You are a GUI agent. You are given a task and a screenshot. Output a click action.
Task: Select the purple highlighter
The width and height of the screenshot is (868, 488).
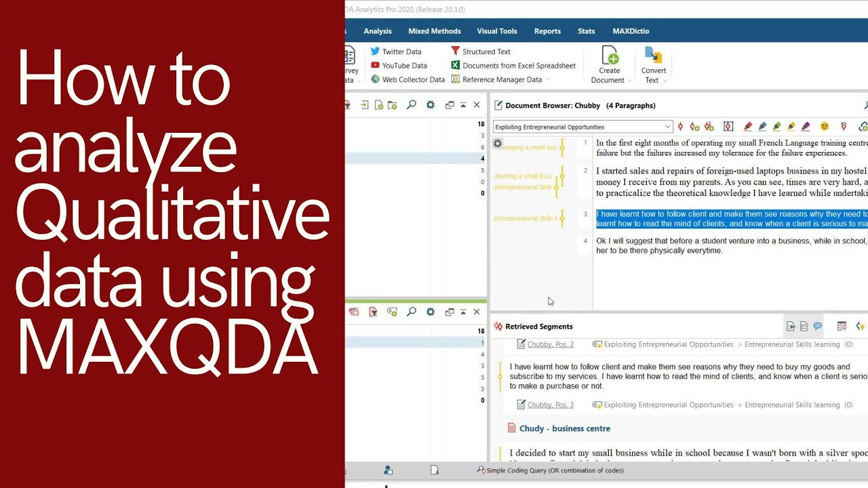point(805,127)
